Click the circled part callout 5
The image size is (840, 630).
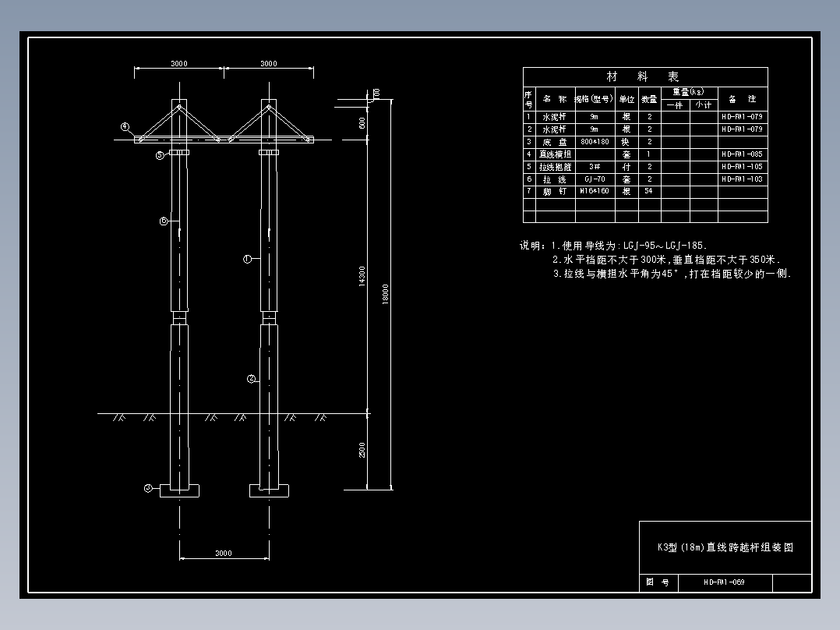tap(161, 155)
